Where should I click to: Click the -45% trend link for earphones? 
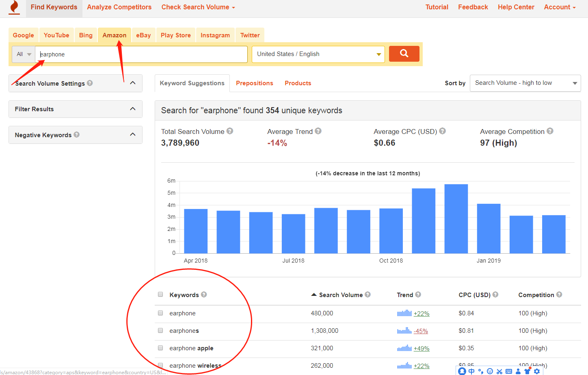pyautogui.click(x=421, y=331)
